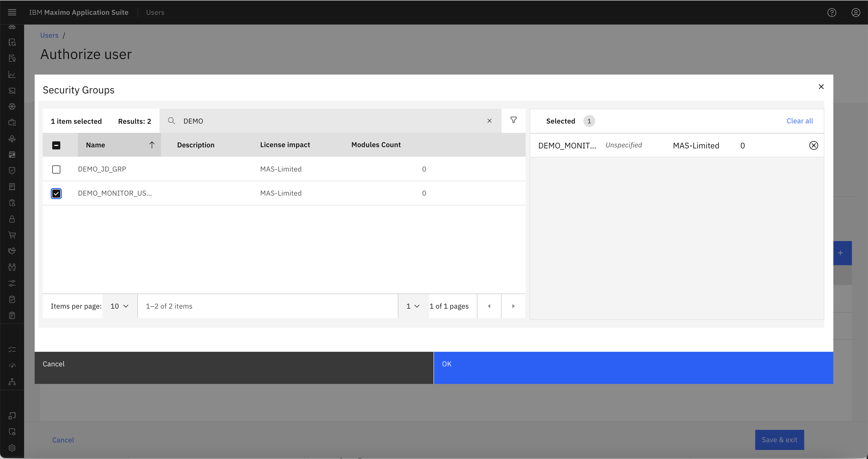Open the screen-search monitor sidebar icon
The image size is (868, 459).
tap(12, 91)
